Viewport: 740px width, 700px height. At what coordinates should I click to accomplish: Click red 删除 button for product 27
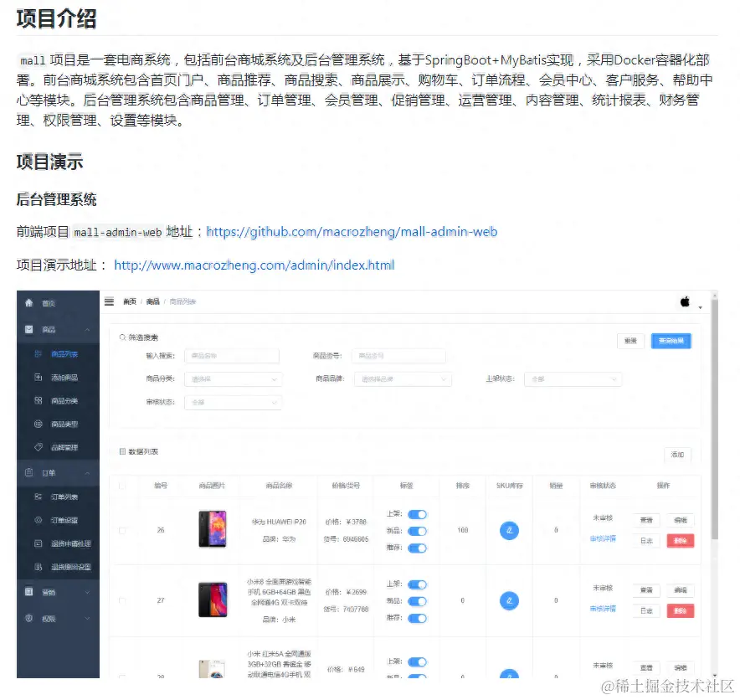point(681,610)
